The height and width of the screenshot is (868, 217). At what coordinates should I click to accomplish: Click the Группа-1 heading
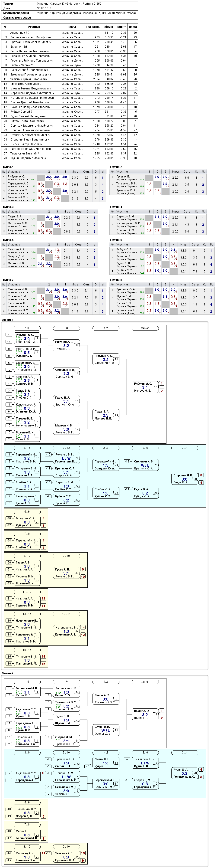click(7, 167)
